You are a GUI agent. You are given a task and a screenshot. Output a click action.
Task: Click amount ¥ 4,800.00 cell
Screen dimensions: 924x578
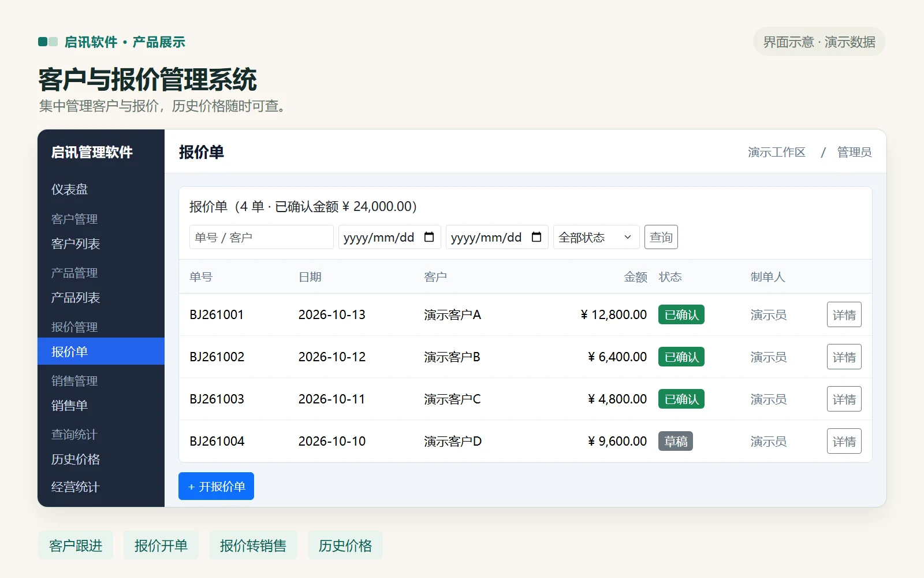(x=617, y=399)
